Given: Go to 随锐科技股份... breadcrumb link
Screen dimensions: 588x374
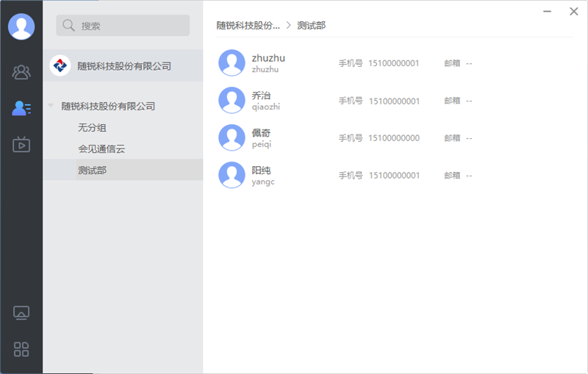Looking at the screenshot, I should (x=248, y=26).
